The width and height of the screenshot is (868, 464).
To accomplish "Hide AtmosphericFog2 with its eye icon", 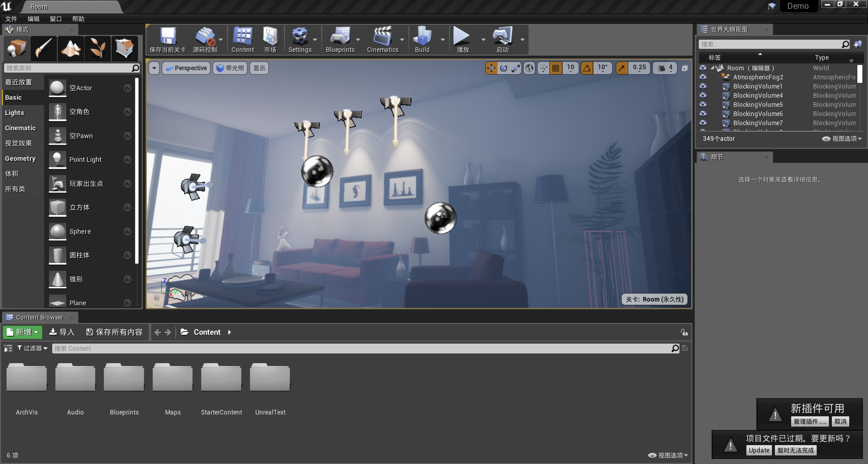I will click(x=703, y=77).
